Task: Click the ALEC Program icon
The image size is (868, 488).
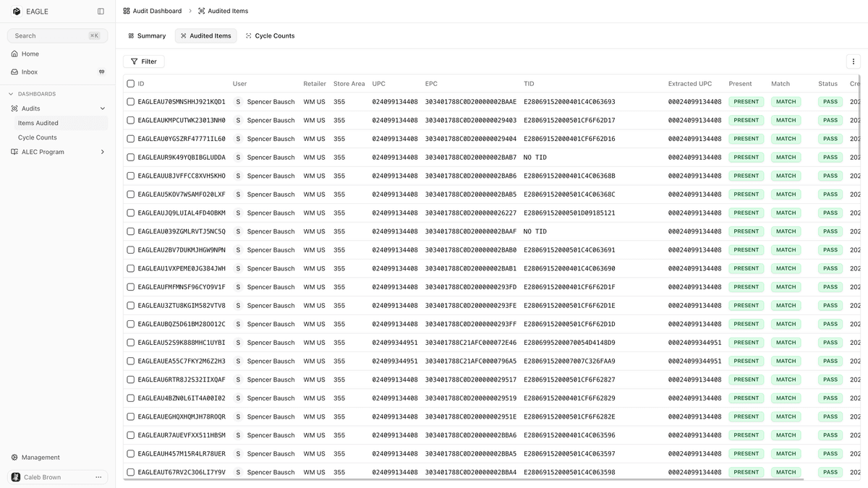Action: 13,152
